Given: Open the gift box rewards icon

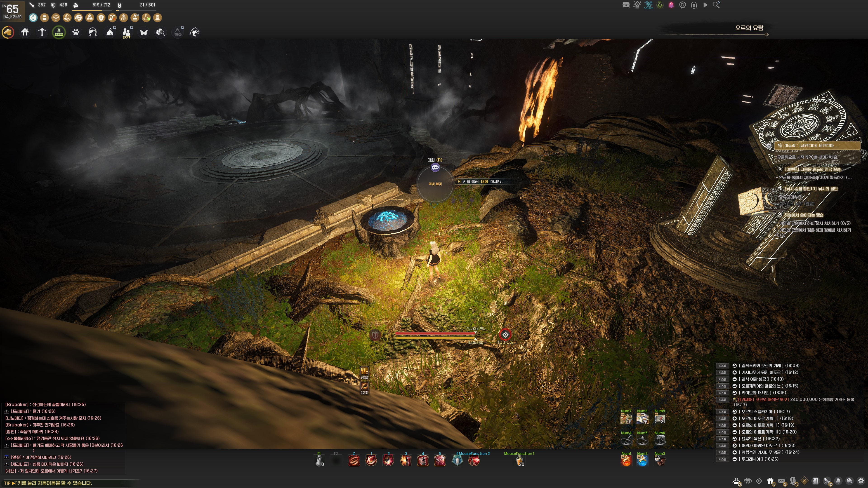Looking at the screenshot, I should (x=770, y=481).
